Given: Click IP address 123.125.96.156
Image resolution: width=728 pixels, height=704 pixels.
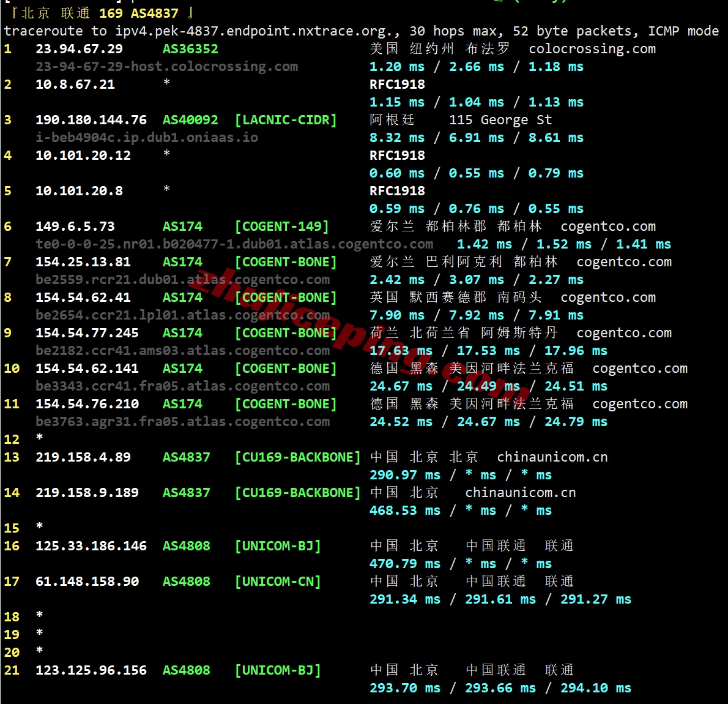Looking at the screenshot, I should [x=91, y=670].
